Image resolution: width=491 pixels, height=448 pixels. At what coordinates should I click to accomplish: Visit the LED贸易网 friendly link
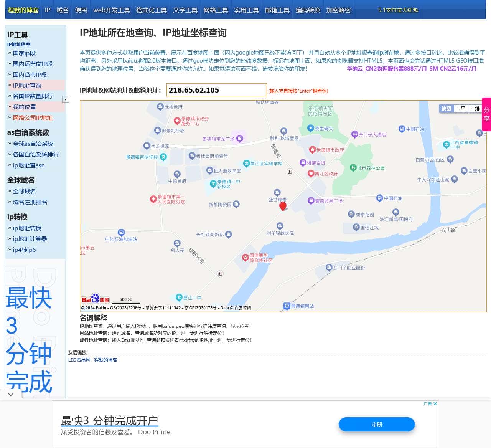point(79,360)
